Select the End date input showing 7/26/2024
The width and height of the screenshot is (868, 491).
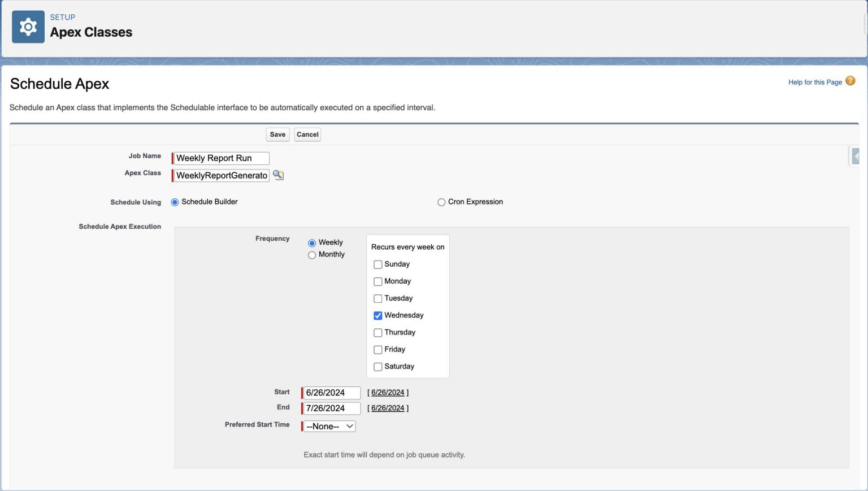click(331, 407)
